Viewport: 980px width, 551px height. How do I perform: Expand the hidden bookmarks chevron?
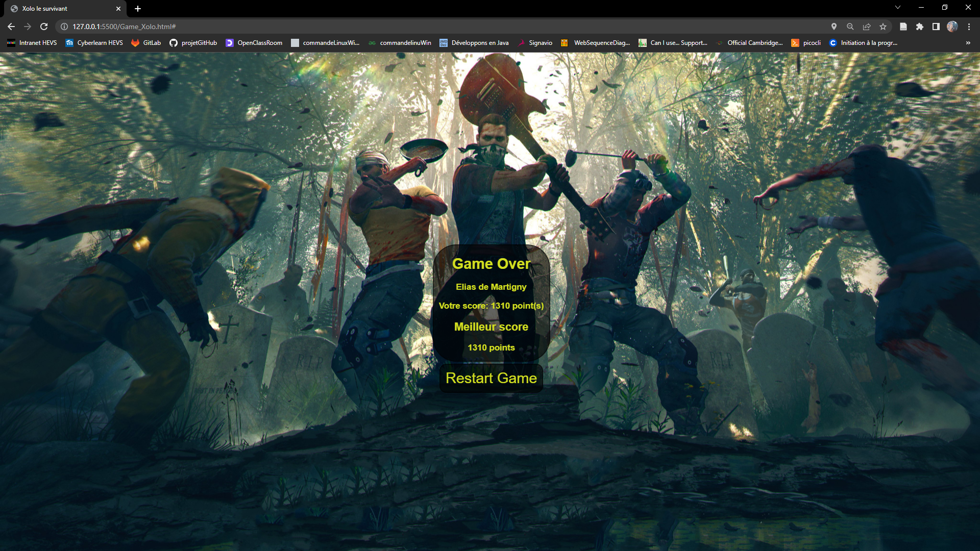968,43
